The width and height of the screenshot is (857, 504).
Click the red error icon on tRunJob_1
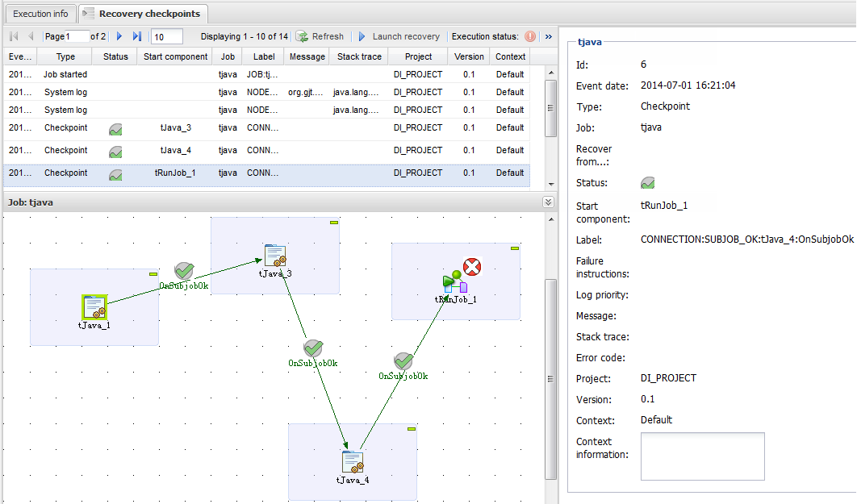(x=472, y=267)
